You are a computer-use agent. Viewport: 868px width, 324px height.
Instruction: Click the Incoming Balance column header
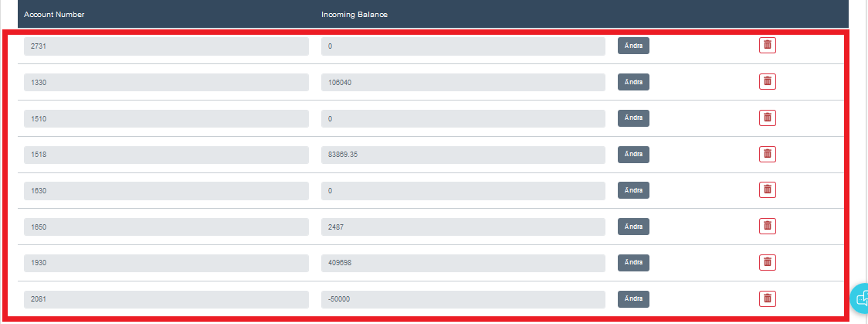click(x=354, y=15)
